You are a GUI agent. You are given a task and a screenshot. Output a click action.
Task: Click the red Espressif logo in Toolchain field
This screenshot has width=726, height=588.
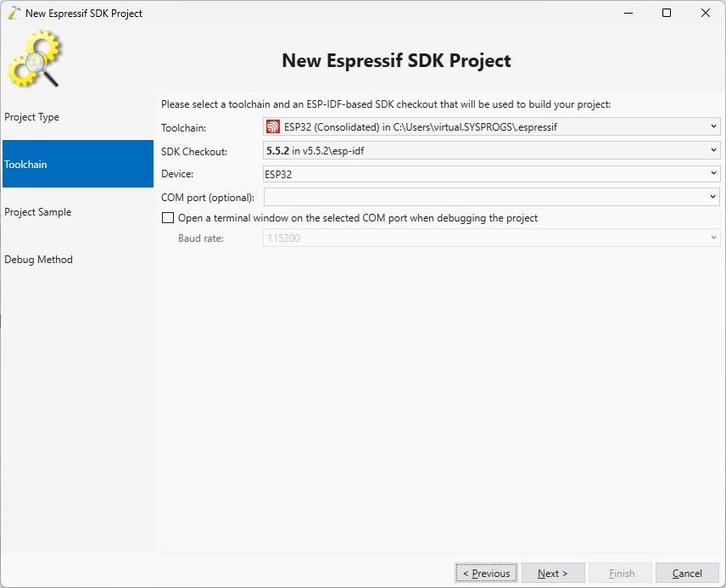(x=273, y=127)
